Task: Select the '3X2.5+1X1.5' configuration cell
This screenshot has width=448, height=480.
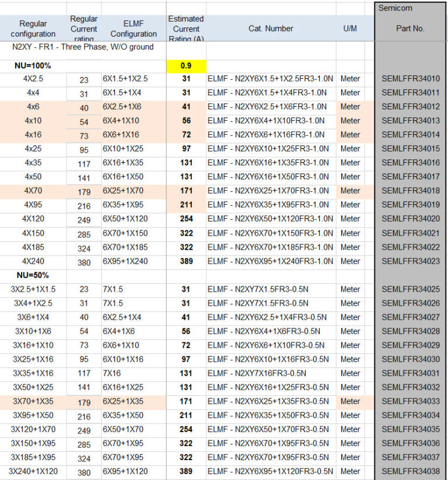Action: 33,289
